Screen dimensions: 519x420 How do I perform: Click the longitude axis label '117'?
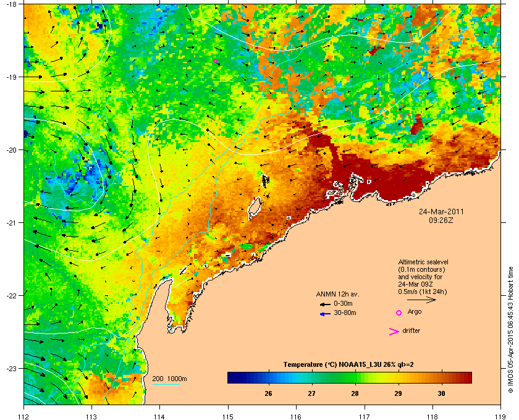pos(365,416)
